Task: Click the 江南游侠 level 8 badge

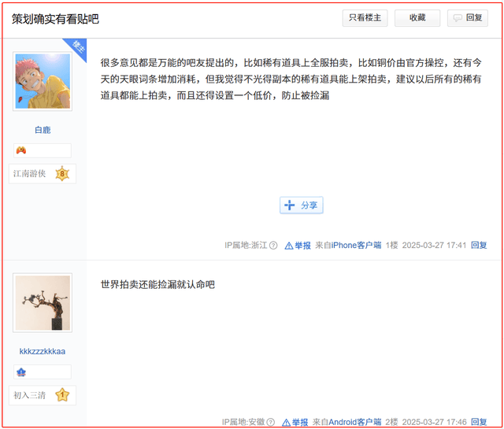Action: [43, 174]
